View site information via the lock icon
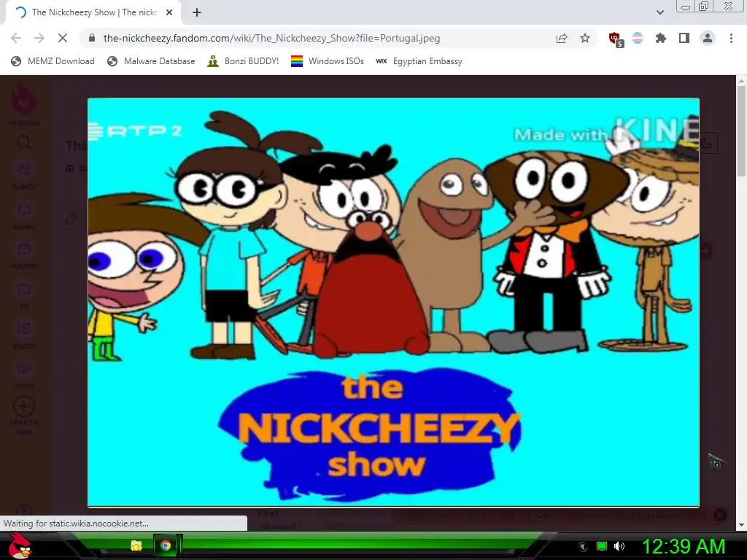This screenshot has height=560, width=747. pyautogui.click(x=92, y=38)
